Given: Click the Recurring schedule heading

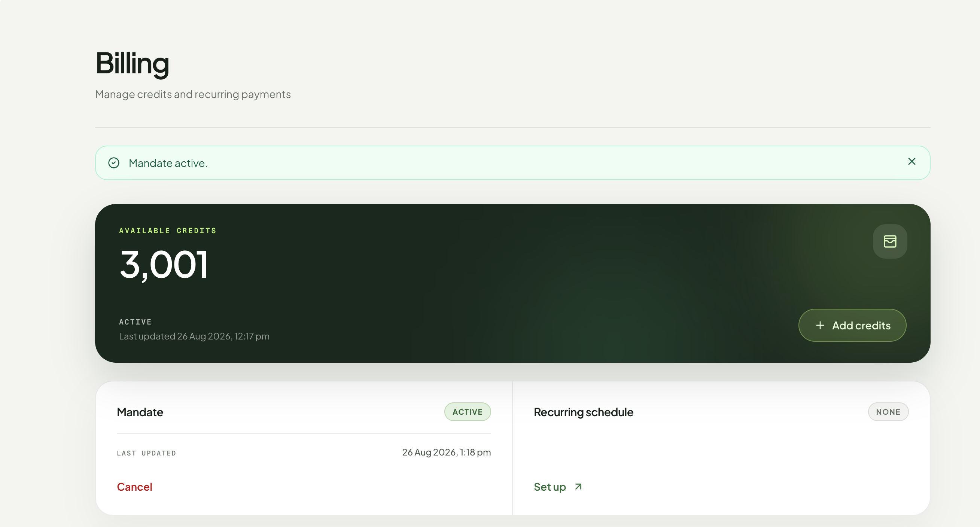Looking at the screenshot, I should click(583, 412).
